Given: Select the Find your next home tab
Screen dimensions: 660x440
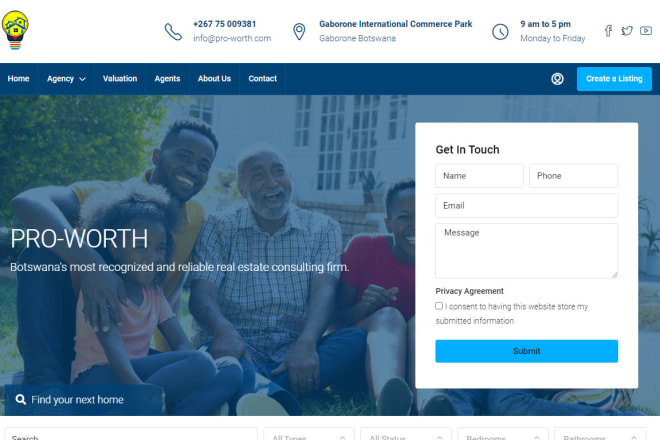Looking at the screenshot, I should click(83, 400).
